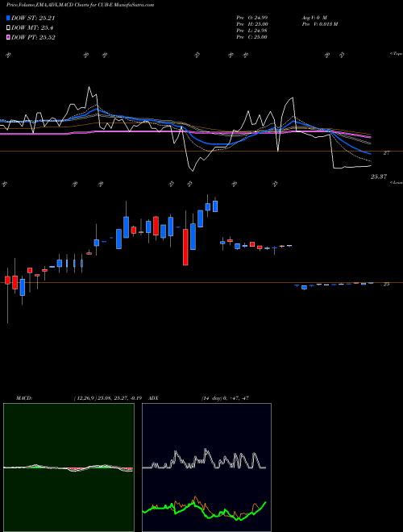Click the 25.37 price label
Screen dimensions: 403x532
379,177
